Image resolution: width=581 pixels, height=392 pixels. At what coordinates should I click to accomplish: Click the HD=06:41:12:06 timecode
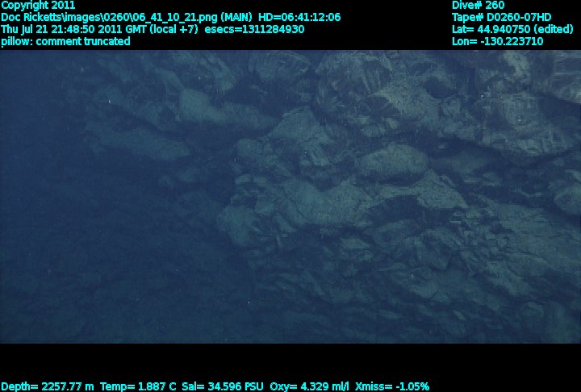point(299,18)
